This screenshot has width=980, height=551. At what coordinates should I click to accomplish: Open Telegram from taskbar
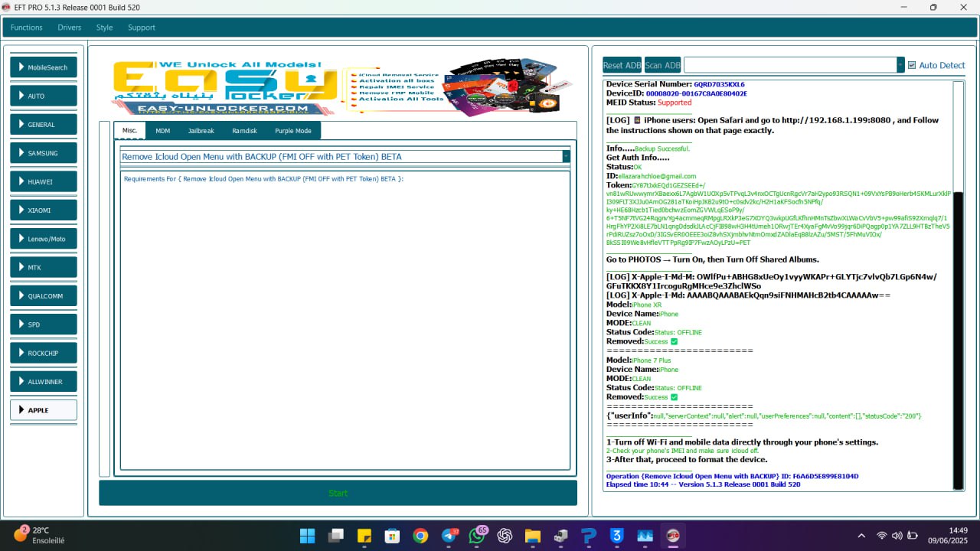tap(449, 536)
